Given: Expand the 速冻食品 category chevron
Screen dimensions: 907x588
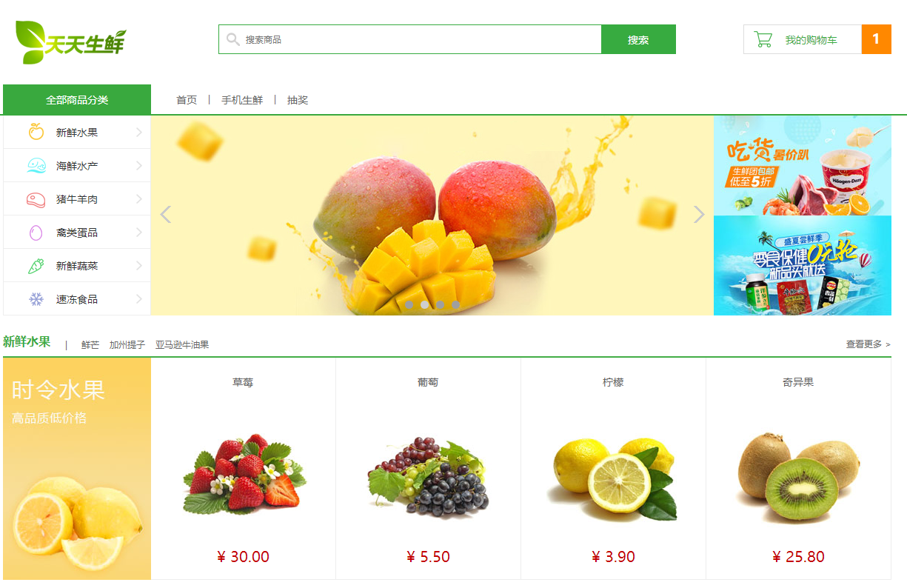Looking at the screenshot, I should (139, 299).
